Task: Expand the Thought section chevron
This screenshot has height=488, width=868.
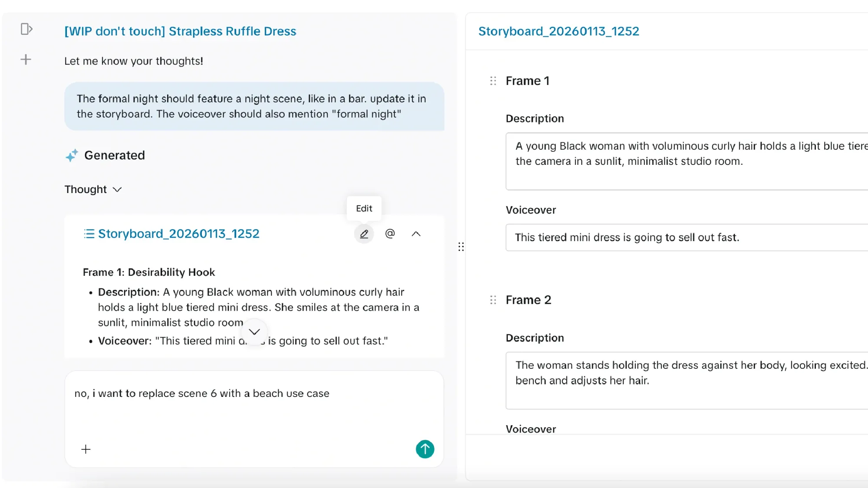Action: [x=117, y=190]
